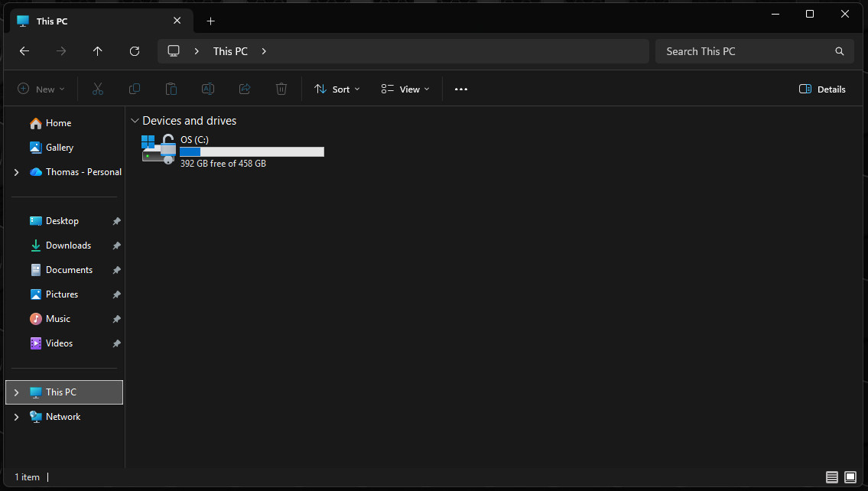
Task: Click the Cut scissors icon
Action: [97, 89]
